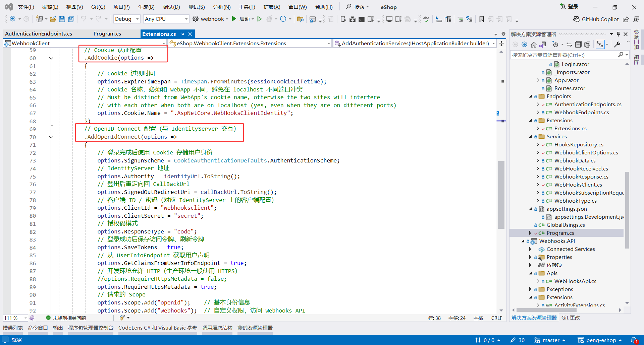Click the Open File folder icon

53,19
